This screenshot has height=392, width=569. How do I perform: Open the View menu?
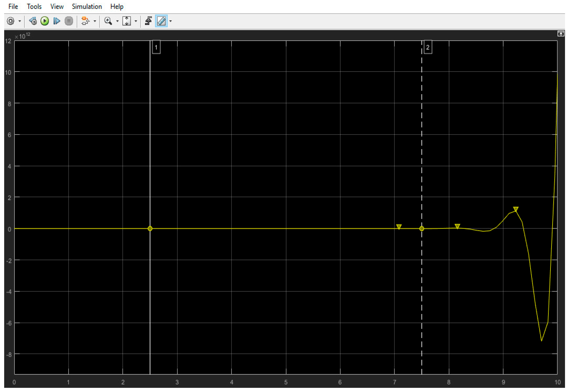click(57, 7)
